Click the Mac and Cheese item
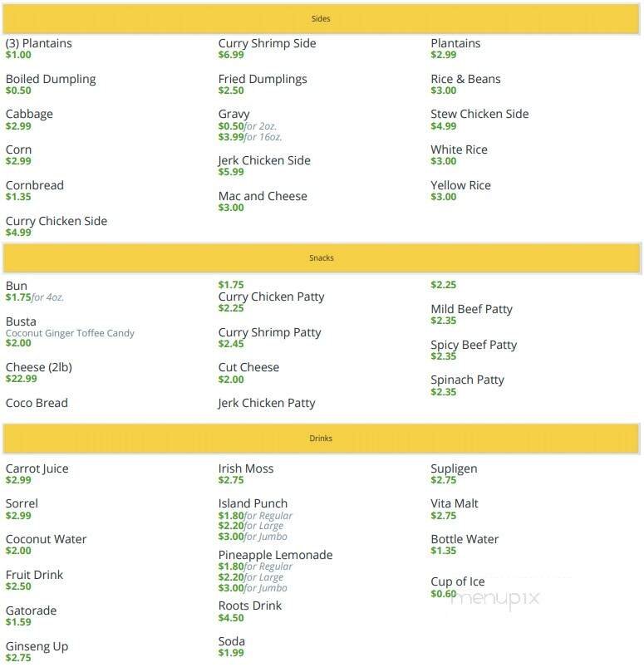The height and width of the screenshot is (667, 644). (263, 196)
